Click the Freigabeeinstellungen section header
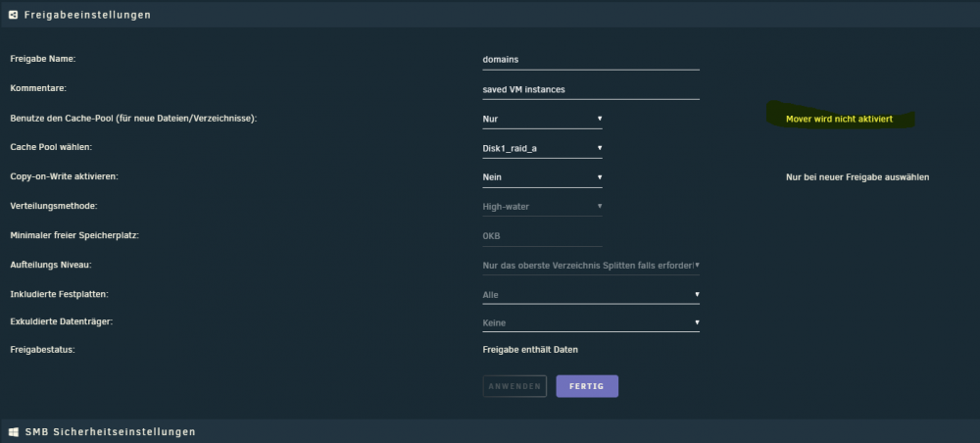The width and height of the screenshot is (980, 443). tap(490, 15)
